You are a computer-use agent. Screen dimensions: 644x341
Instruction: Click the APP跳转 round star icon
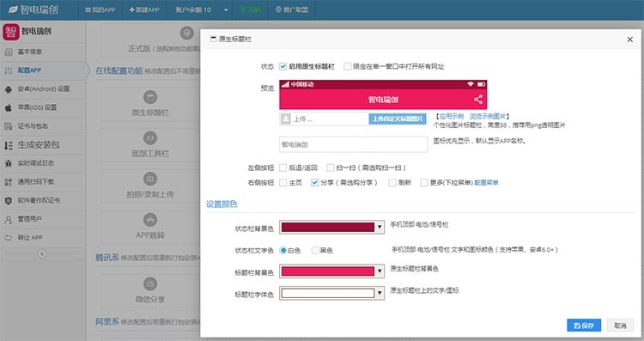click(150, 219)
